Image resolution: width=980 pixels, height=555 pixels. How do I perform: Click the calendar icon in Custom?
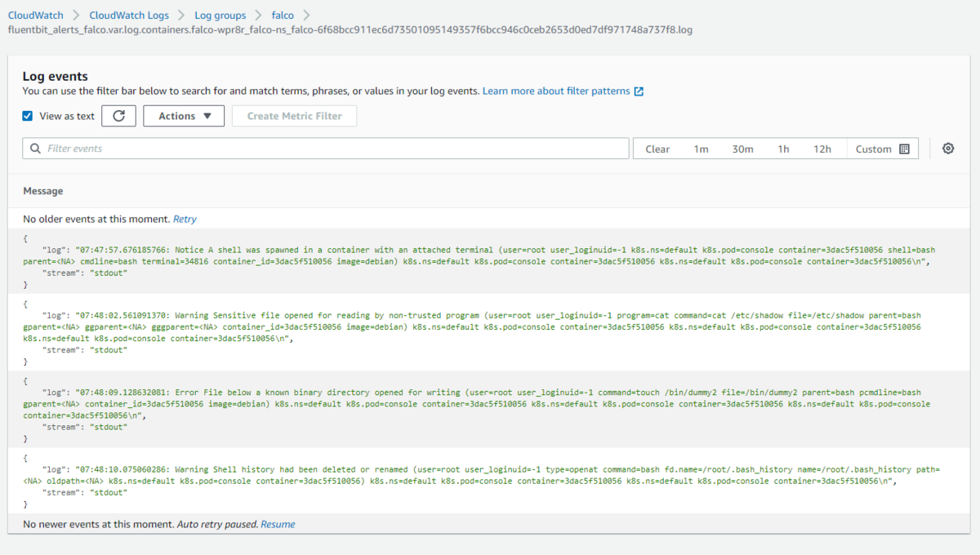(904, 149)
